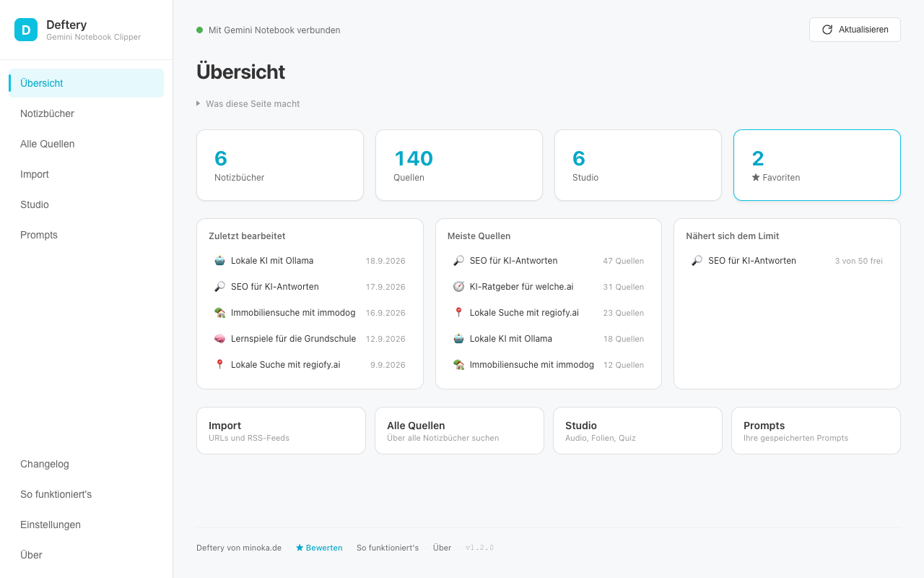Click the green connection status dot
This screenshot has width=924, height=578.
pos(200,30)
